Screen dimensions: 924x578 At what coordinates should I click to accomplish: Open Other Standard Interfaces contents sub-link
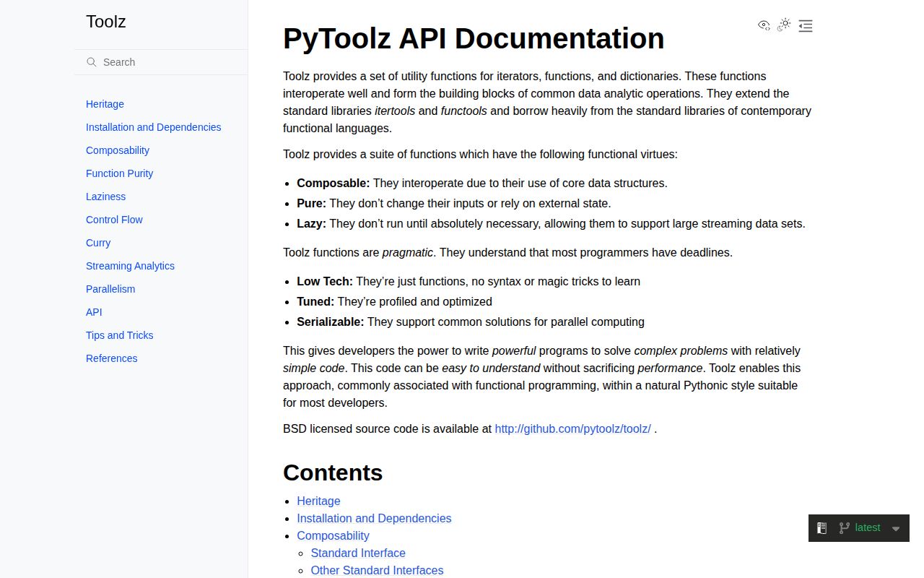tap(377, 570)
